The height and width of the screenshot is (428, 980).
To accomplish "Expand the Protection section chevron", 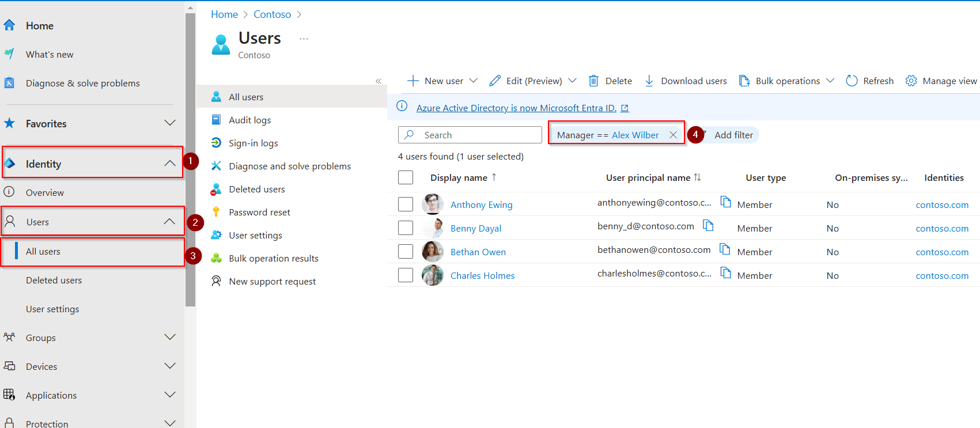I will point(170,423).
